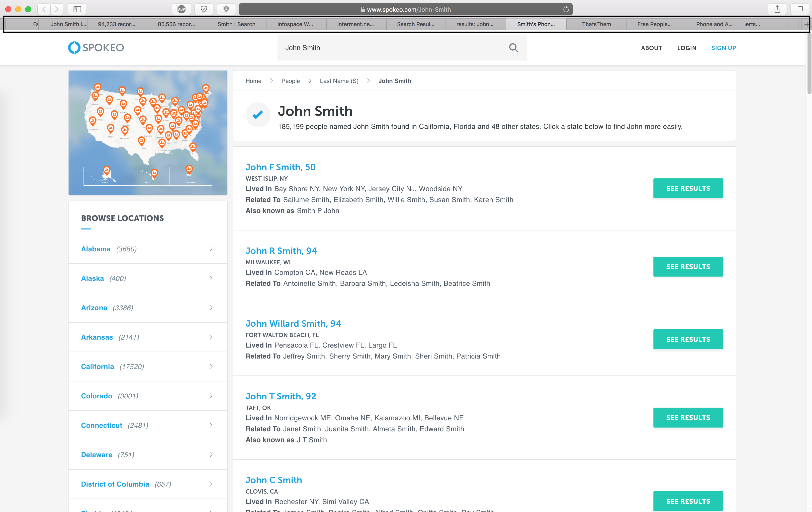Click the blue verified checkmark badge
This screenshot has width=812, height=512.
coord(258,115)
